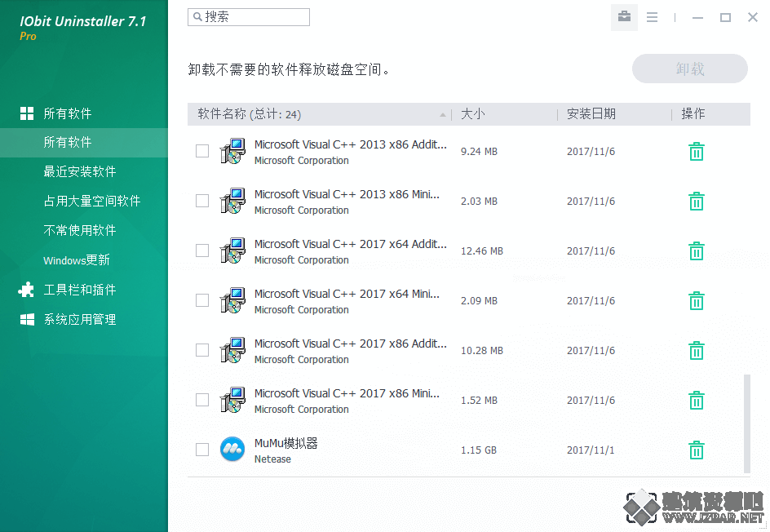Sort by 大小 column header
This screenshot has width=770, height=532.
[504, 114]
